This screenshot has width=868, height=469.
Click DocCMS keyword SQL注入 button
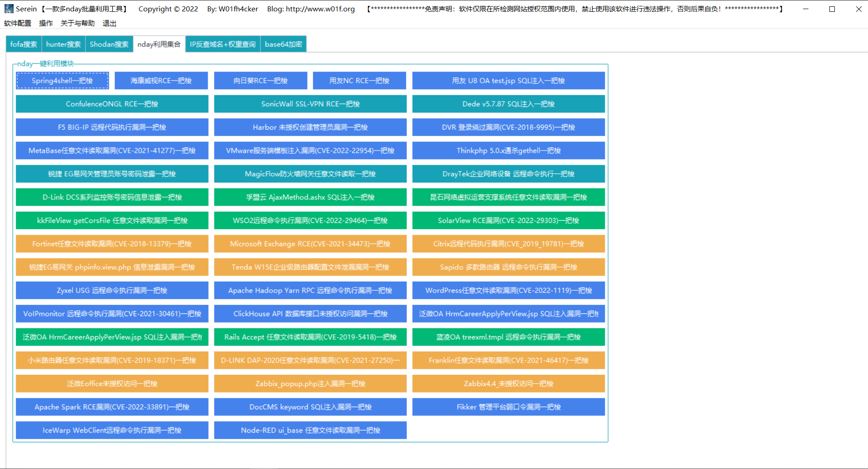(x=310, y=407)
